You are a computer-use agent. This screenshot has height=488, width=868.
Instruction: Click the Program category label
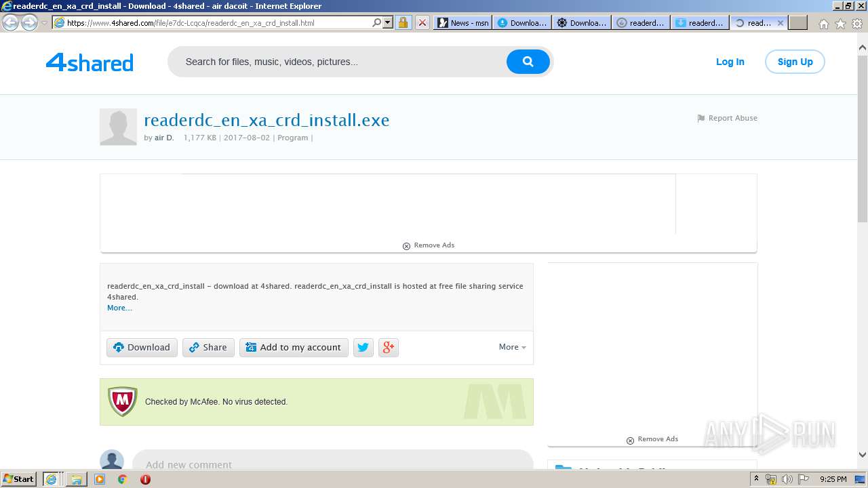click(x=292, y=138)
